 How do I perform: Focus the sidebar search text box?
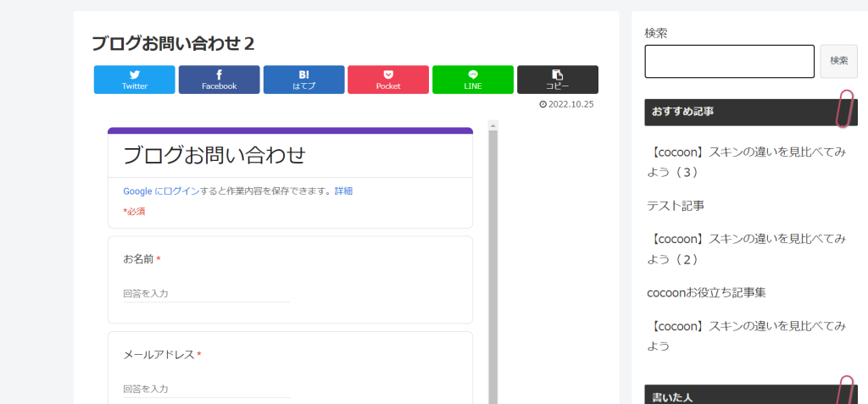click(729, 62)
